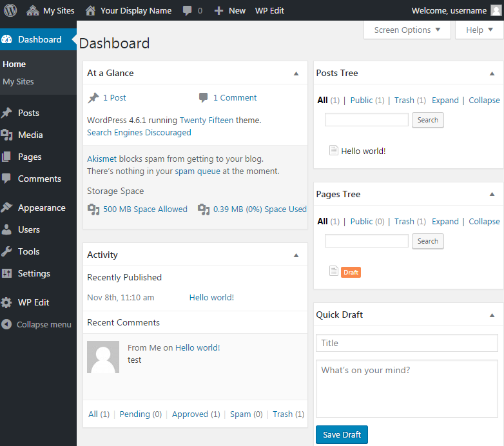
Task: Click commenter avatar in Recent Comments
Action: point(103,357)
